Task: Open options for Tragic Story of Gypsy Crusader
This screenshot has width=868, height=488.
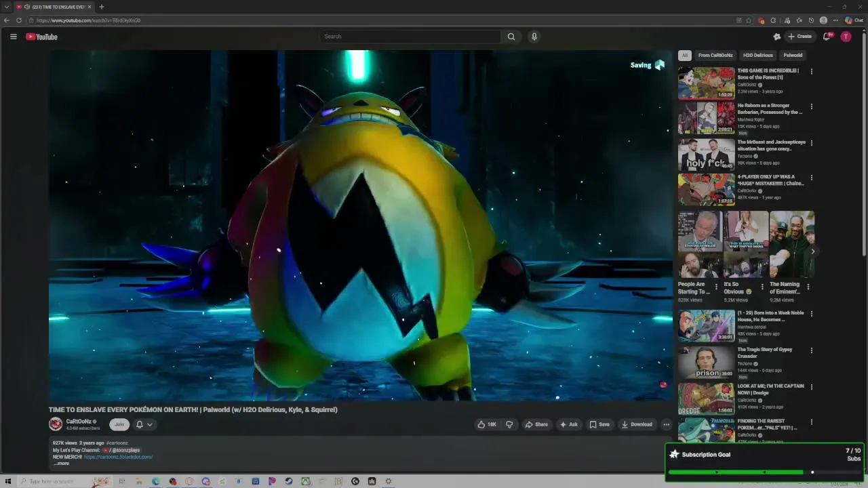Action: 811,350
